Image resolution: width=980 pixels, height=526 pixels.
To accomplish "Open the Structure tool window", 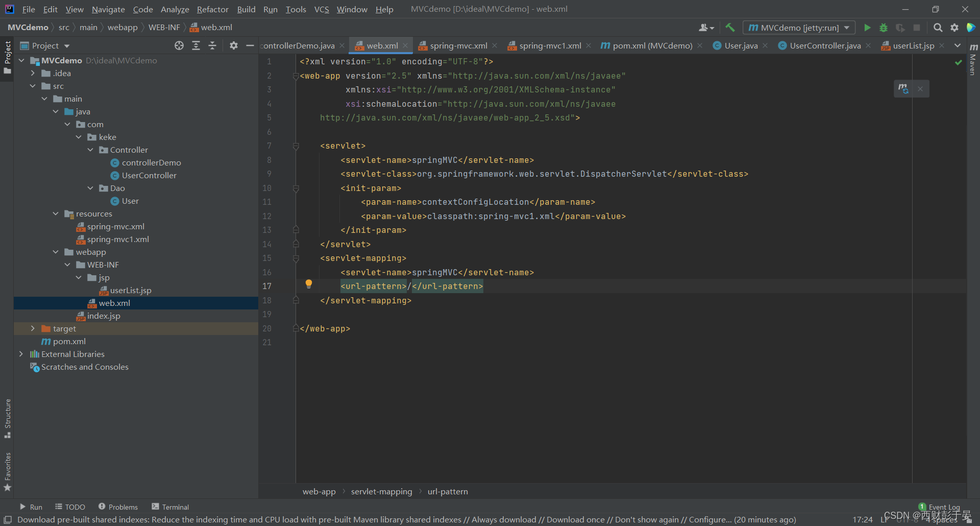I will (x=8, y=418).
